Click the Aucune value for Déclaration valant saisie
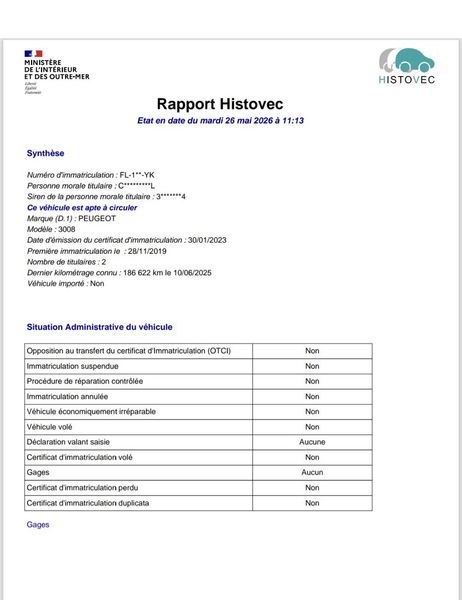The image size is (462, 600). pyautogui.click(x=312, y=442)
